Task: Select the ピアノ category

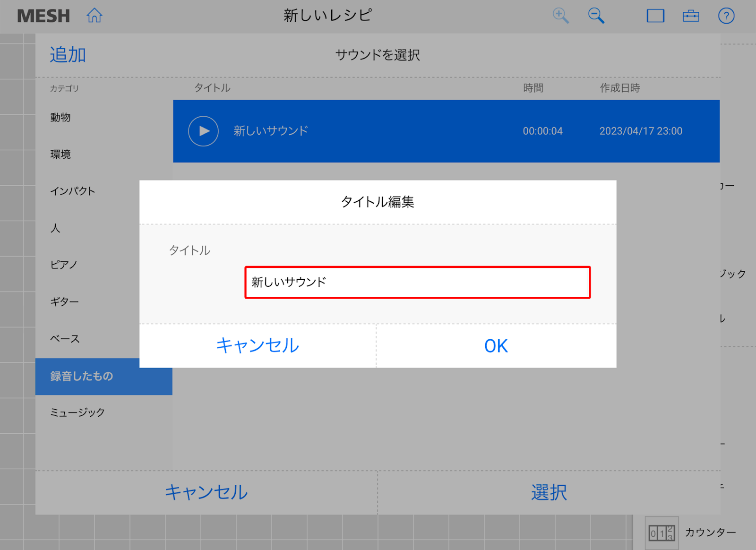Action: tap(64, 265)
